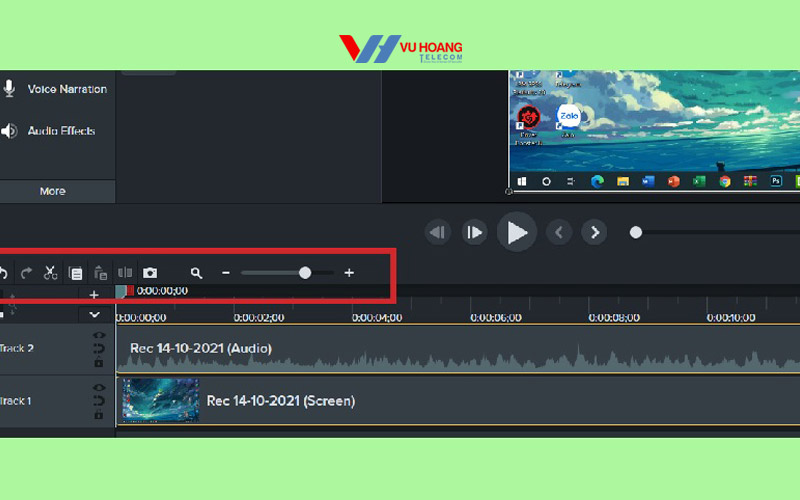Jump to 0:00:10;00 on the timeline ruler
Viewport: 800px width, 500px height.
coord(731,318)
